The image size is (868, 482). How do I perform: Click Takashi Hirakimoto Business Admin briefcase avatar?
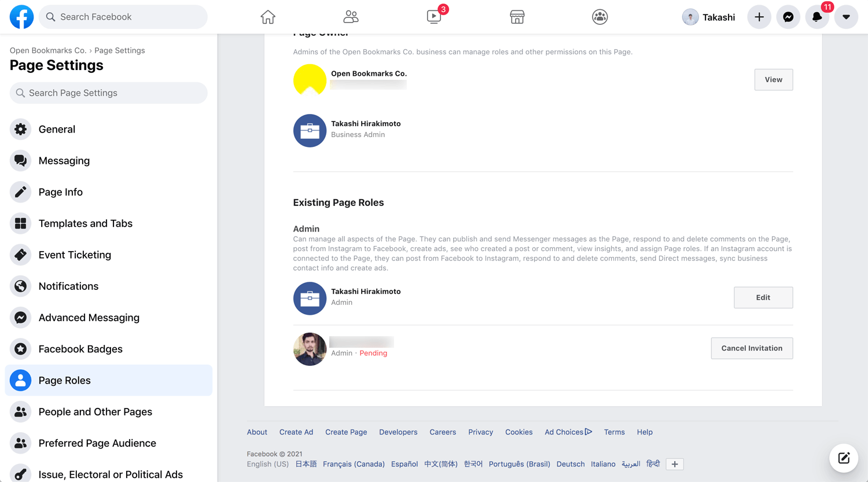pos(310,131)
